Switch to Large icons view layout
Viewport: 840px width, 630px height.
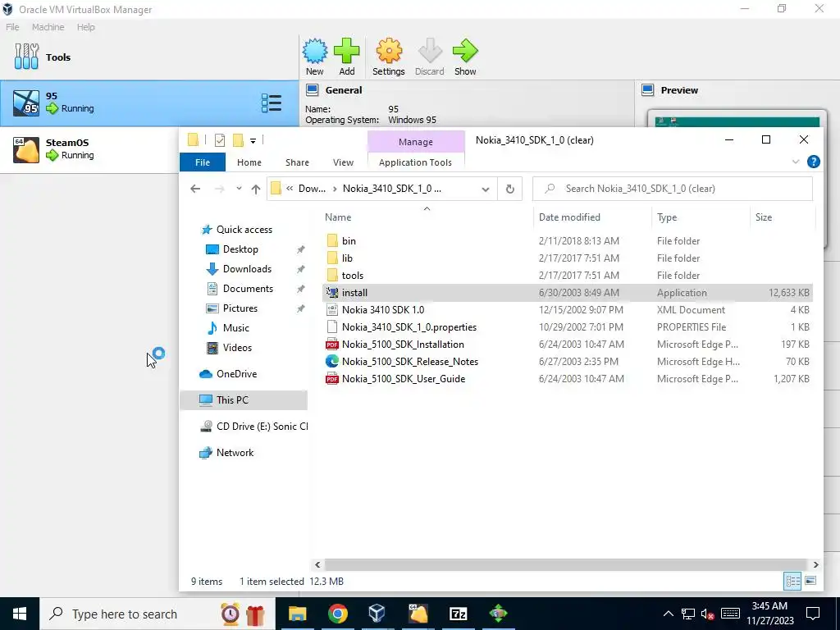[x=810, y=581]
